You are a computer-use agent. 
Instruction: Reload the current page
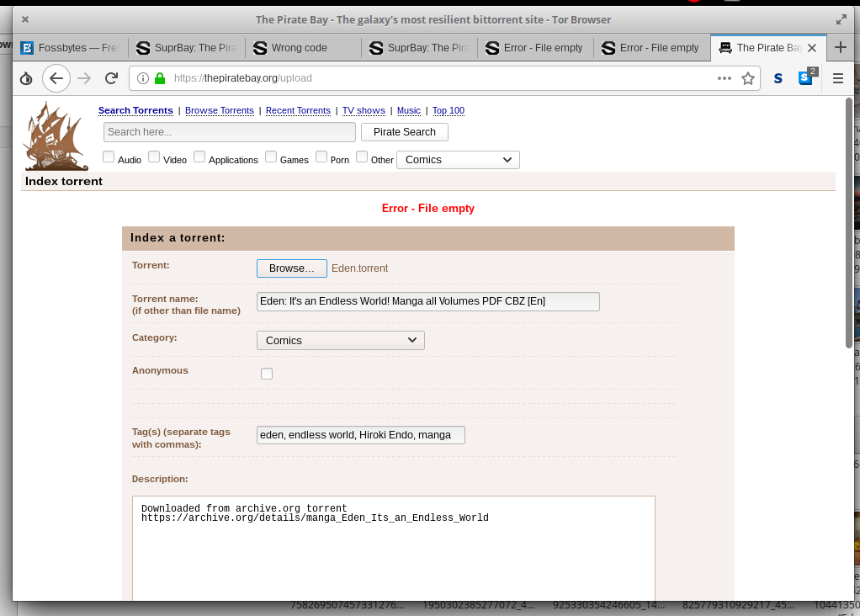[x=110, y=78]
